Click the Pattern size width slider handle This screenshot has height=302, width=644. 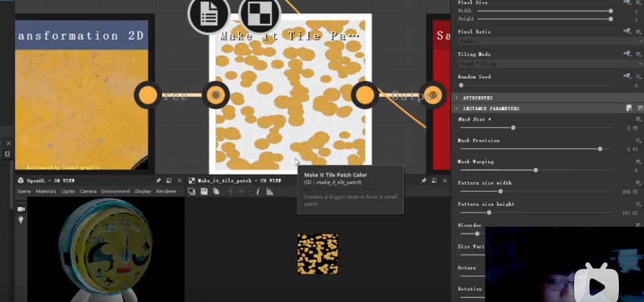[x=500, y=191]
